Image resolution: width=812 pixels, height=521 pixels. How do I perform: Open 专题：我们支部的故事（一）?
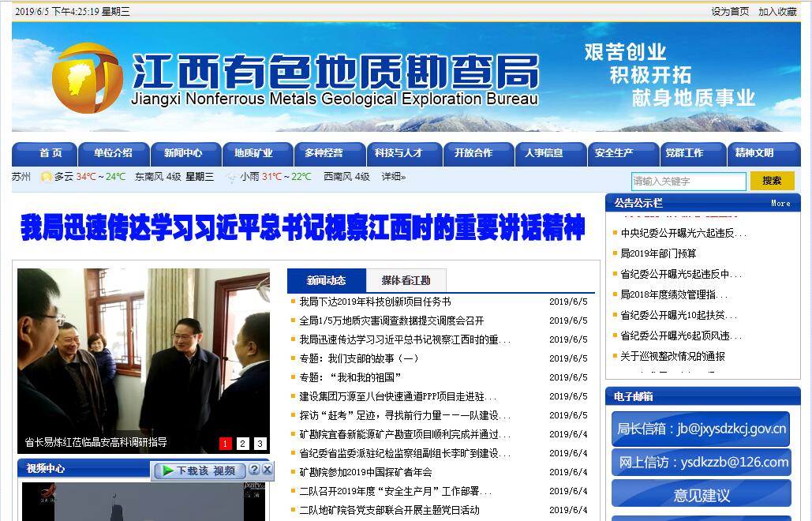(x=359, y=358)
